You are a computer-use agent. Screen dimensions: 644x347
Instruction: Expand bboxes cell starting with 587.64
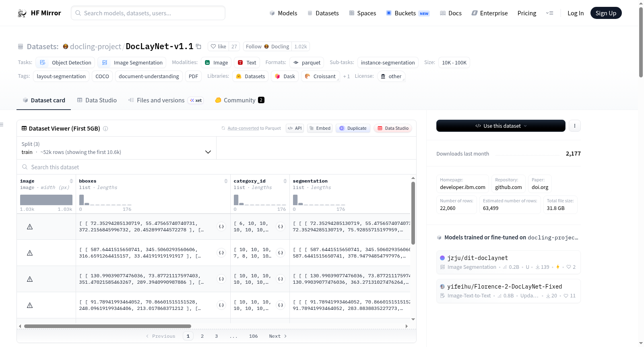[x=221, y=253]
